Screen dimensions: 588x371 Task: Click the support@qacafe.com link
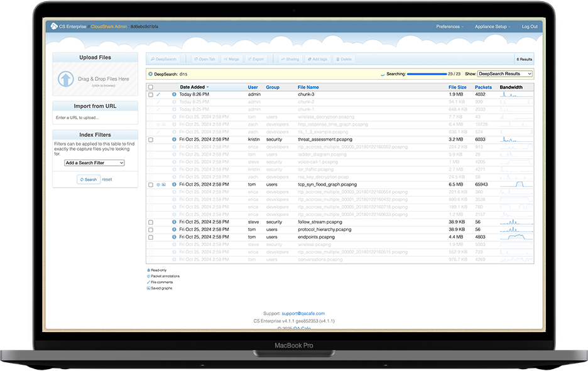point(303,314)
